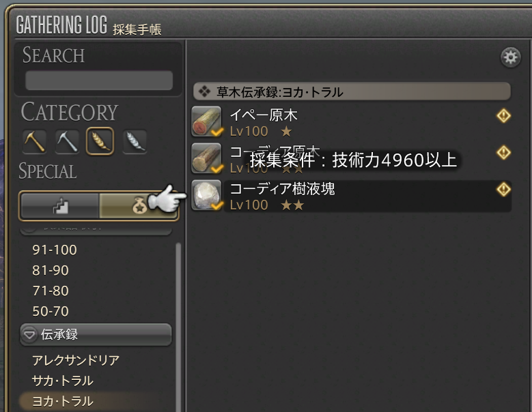532x412 pixels.
Task: Select the Botanist wheat category icon
Action: coord(100,141)
